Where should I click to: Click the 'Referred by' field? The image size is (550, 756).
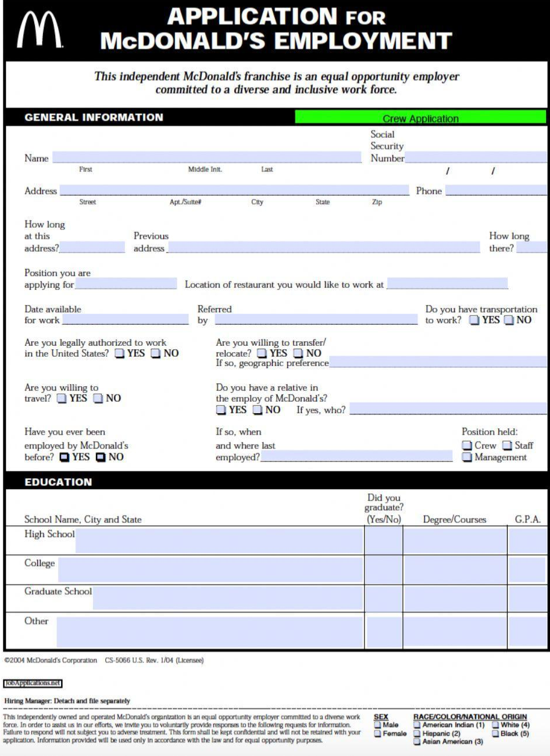(316, 320)
